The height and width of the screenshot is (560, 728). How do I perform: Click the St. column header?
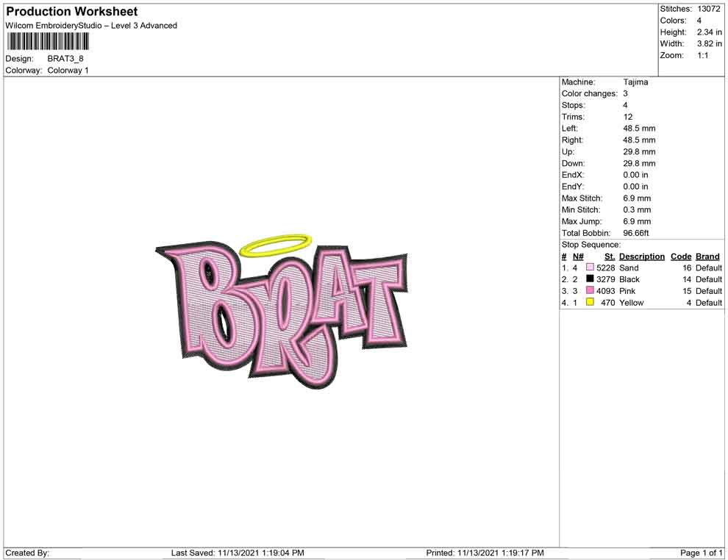(x=610, y=256)
